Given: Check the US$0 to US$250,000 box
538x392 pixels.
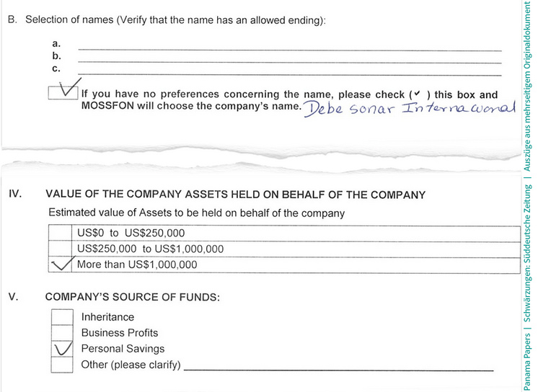Looking at the screenshot, I should pyautogui.click(x=60, y=233).
